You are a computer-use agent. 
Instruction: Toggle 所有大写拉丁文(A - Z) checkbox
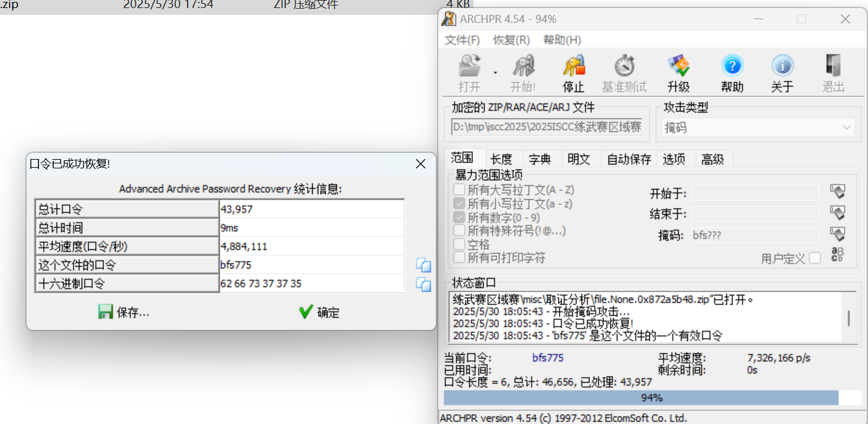coord(459,189)
